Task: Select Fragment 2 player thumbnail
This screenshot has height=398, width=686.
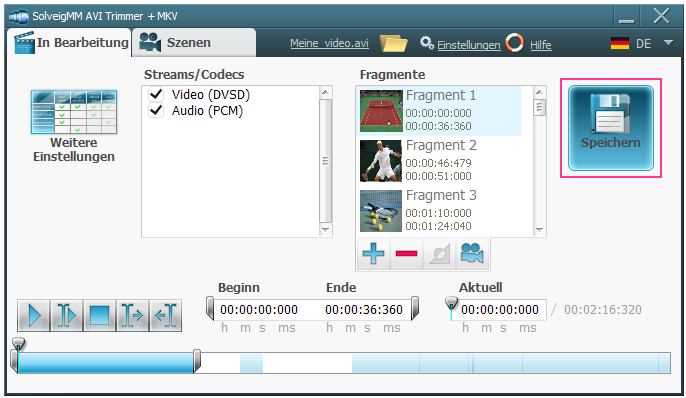Action: (x=381, y=161)
